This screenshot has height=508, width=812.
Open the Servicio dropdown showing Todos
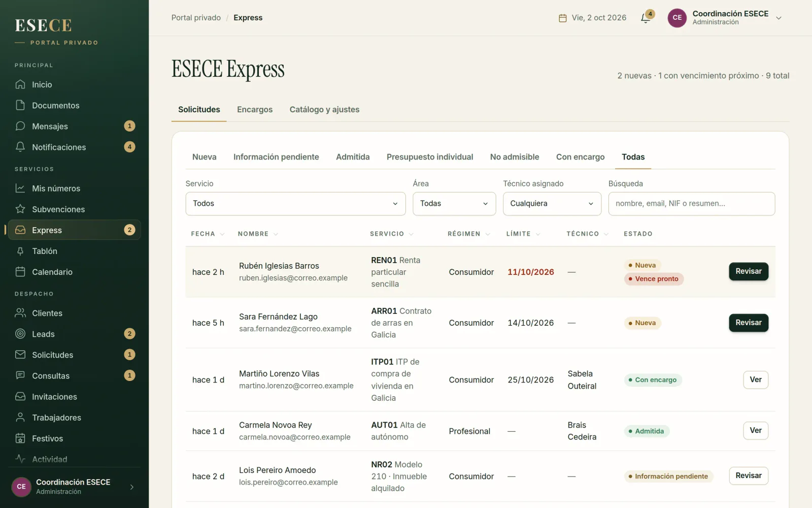[x=295, y=204]
